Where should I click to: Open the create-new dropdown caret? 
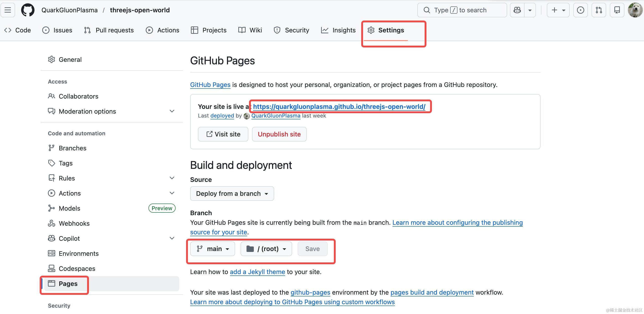[564, 10]
